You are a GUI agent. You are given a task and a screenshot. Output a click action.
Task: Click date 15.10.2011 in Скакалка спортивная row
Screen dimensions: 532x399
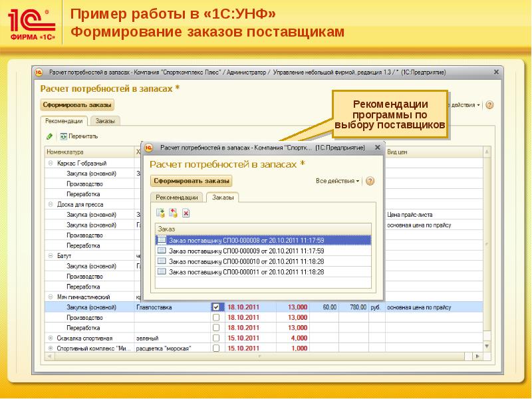click(x=243, y=338)
